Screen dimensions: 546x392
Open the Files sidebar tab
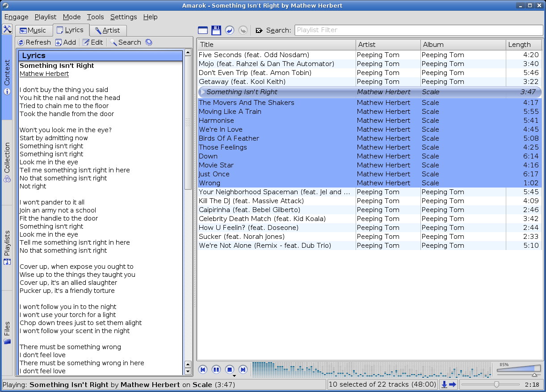click(x=7, y=333)
